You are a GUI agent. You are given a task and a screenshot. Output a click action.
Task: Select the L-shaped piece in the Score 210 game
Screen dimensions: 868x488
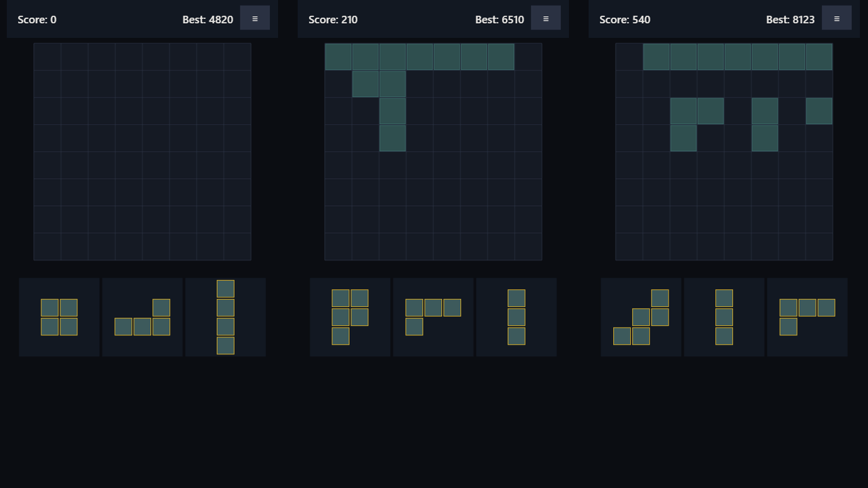click(x=433, y=317)
